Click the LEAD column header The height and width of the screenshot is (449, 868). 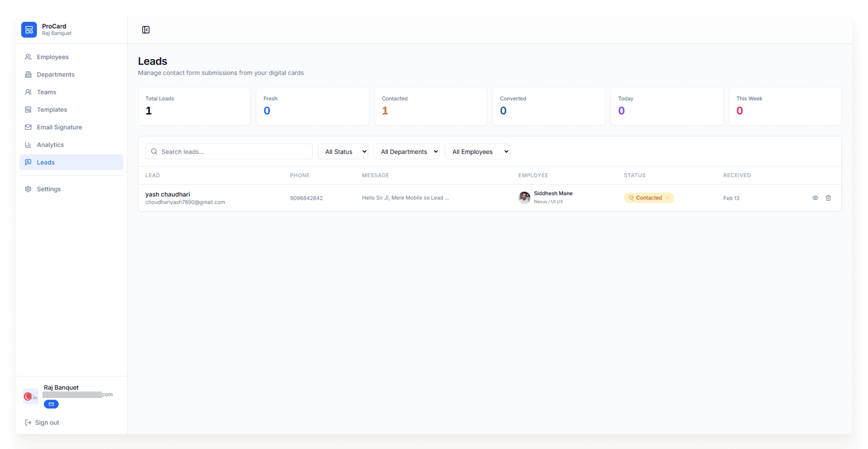[x=152, y=175]
